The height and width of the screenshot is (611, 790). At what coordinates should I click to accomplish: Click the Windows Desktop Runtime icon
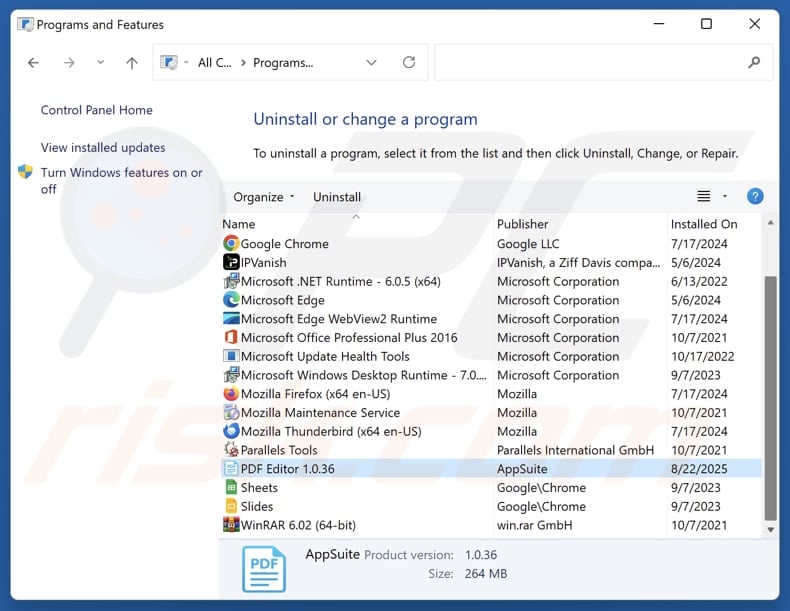(x=231, y=375)
